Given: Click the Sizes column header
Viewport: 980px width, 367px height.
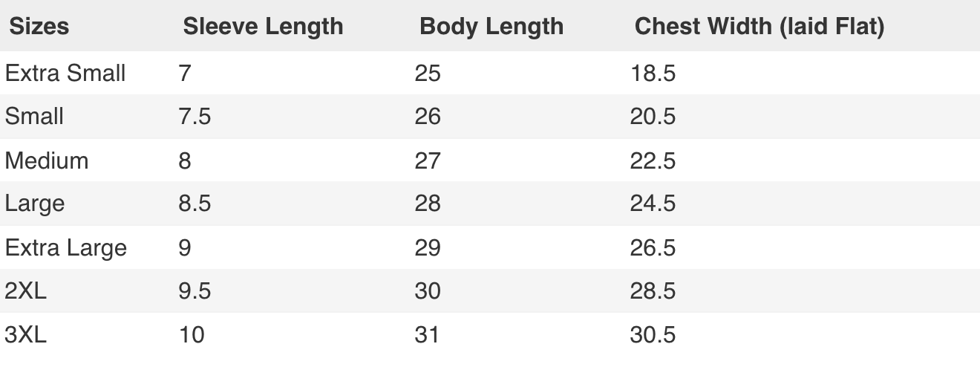Looking at the screenshot, I should pos(39,27).
